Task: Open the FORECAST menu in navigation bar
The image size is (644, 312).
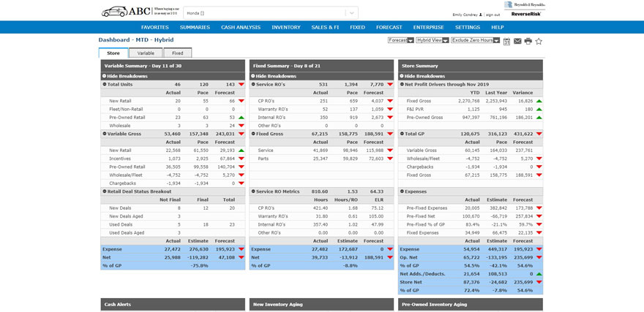Action: tap(389, 28)
